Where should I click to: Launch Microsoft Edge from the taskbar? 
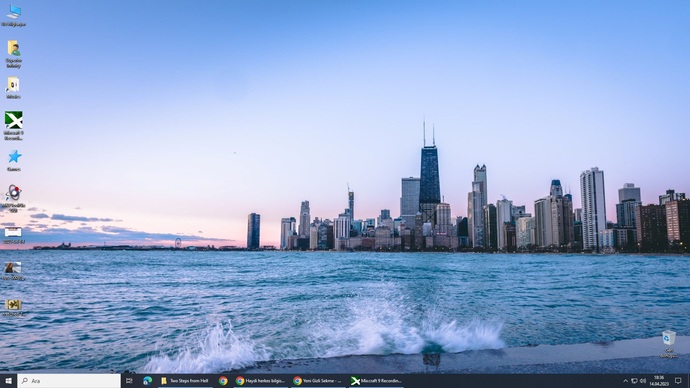147,381
